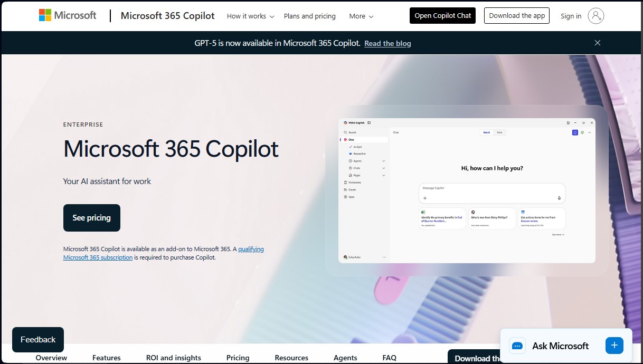
Task: Click the microphone icon in Message Copilot box
Action: 559,197
